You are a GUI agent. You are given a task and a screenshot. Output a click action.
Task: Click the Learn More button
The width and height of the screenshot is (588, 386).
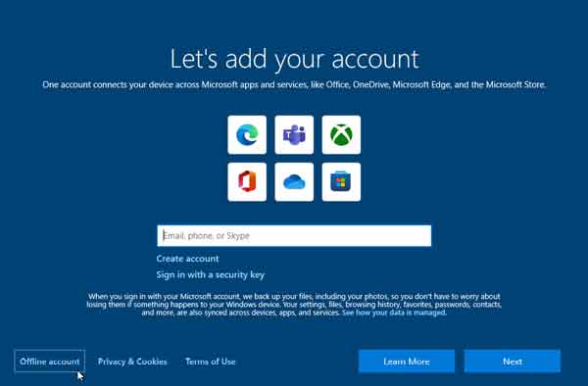pyautogui.click(x=407, y=362)
